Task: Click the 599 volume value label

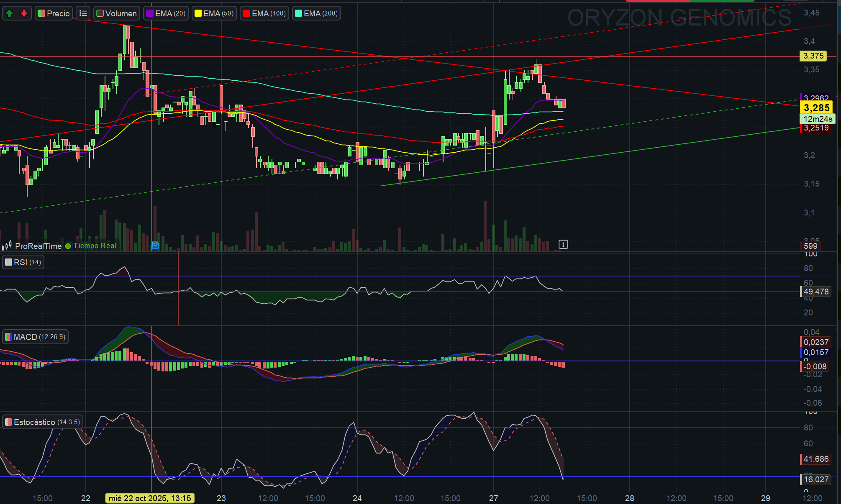Action: pyautogui.click(x=810, y=246)
